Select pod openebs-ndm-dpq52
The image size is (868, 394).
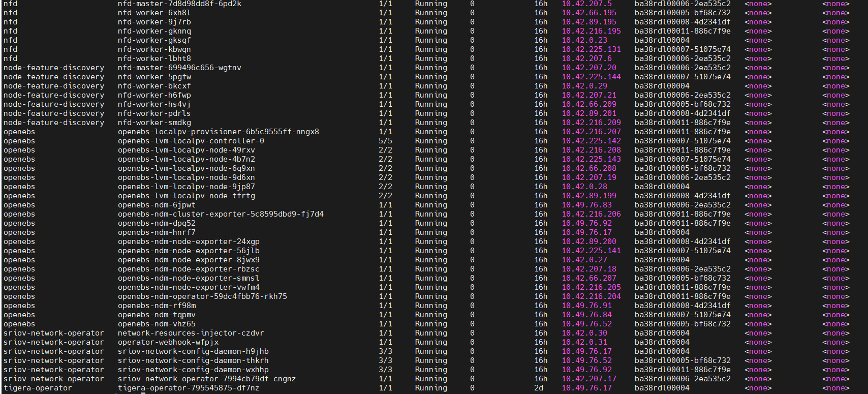pyautogui.click(x=157, y=223)
